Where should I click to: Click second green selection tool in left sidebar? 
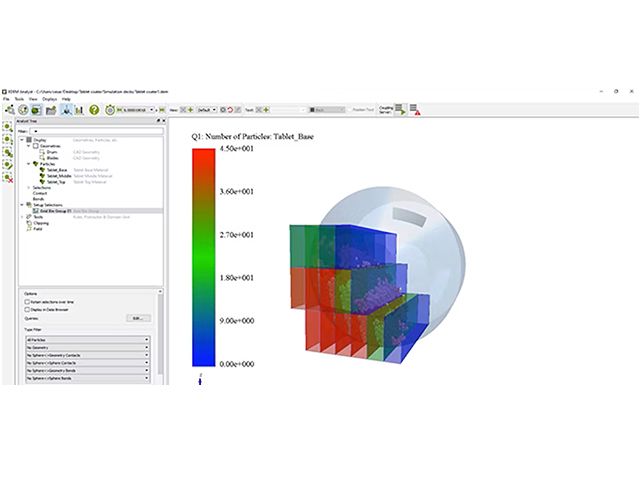pos(8,140)
